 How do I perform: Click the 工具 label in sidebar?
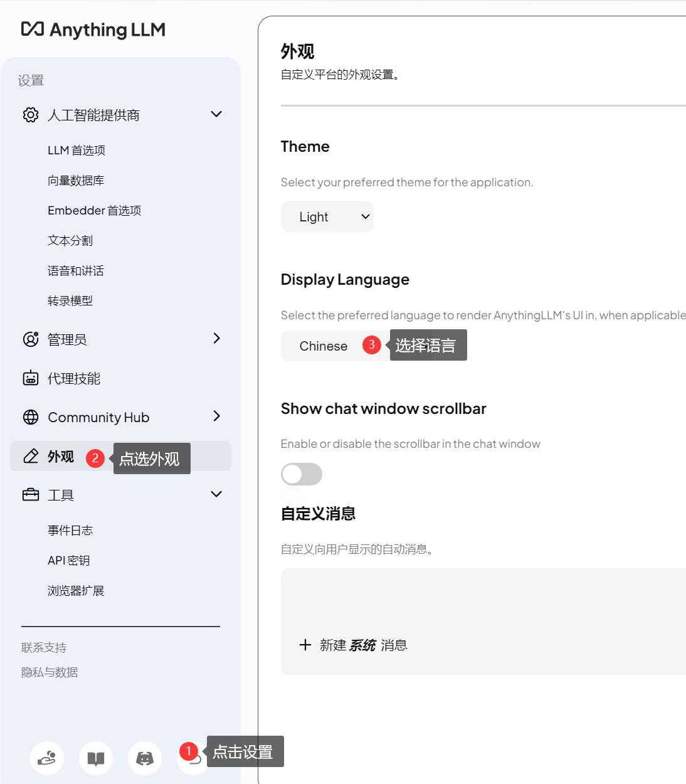[x=61, y=495]
